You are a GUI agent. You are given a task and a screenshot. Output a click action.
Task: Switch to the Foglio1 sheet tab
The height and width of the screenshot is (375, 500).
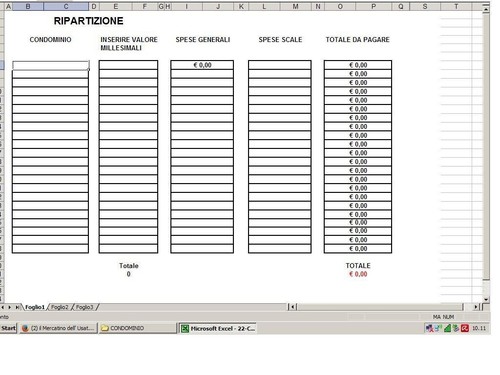pos(35,307)
